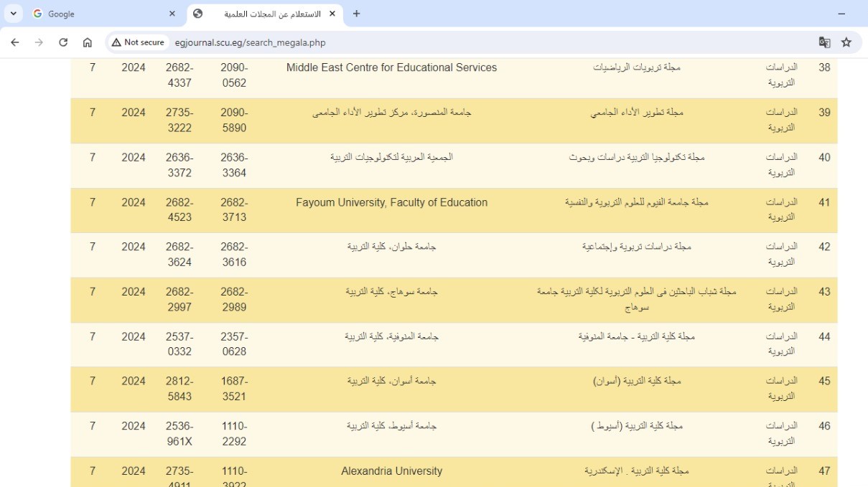868x487 pixels.
Task: Bookmark this page with star icon
Action: click(846, 42)
